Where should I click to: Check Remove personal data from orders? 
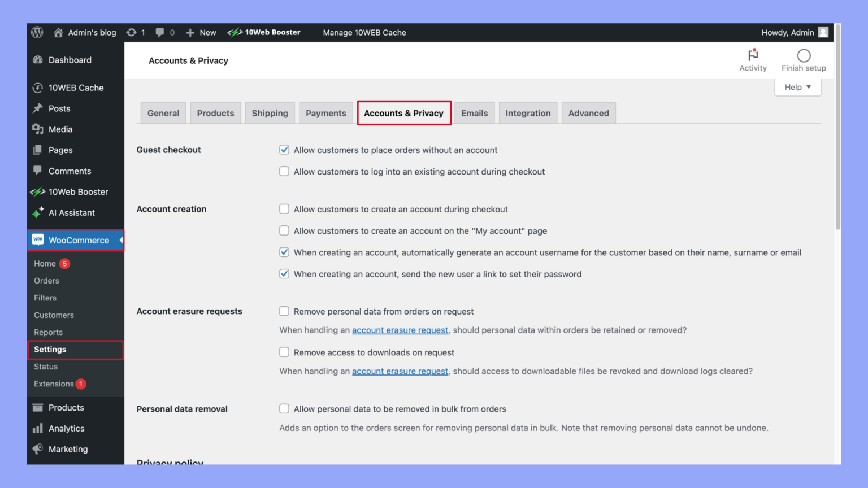(284, 311)
